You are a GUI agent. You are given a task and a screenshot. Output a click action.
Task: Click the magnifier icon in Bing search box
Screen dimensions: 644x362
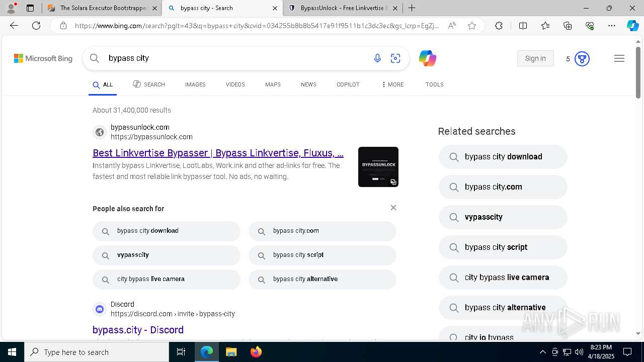[x=95, y=58]
